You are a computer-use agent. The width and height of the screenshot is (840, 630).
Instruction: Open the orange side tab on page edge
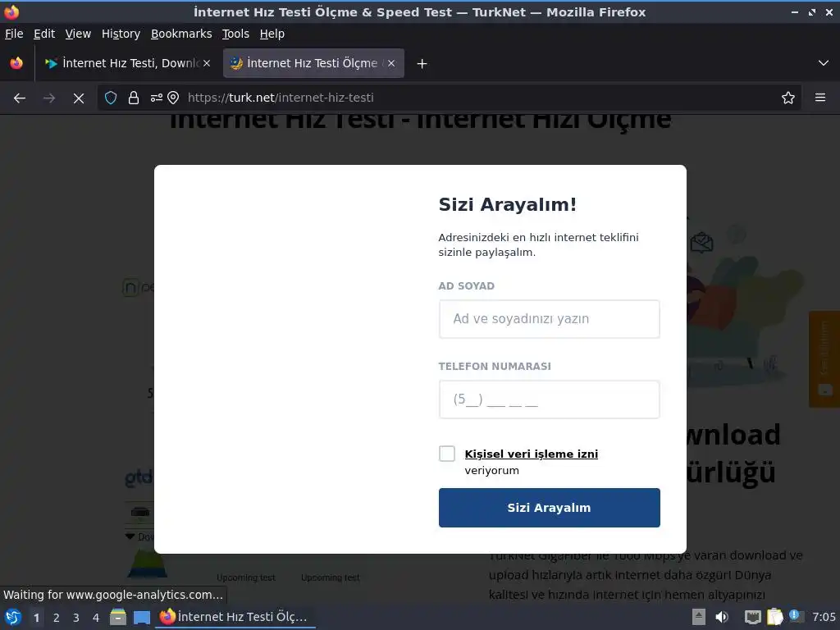click(824, 359)
